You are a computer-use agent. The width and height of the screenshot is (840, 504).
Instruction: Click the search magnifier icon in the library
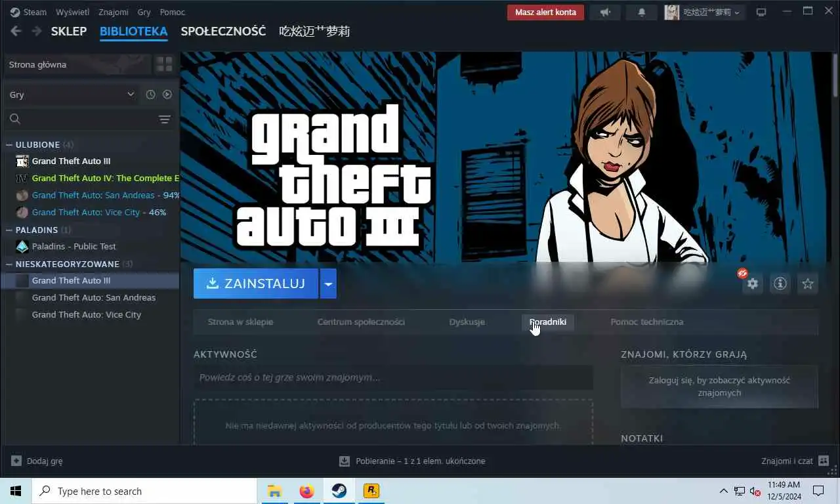click(x=15, y=119)
